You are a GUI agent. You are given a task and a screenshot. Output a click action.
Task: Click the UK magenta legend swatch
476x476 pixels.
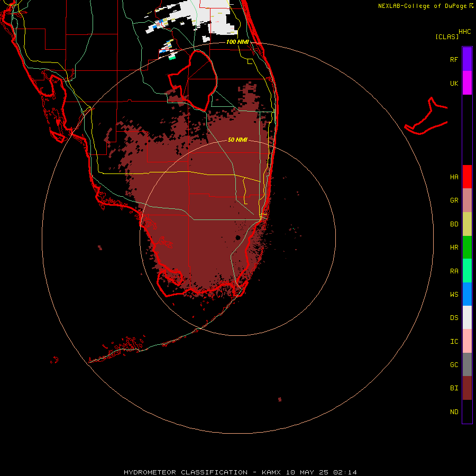(x=467, y=83)
